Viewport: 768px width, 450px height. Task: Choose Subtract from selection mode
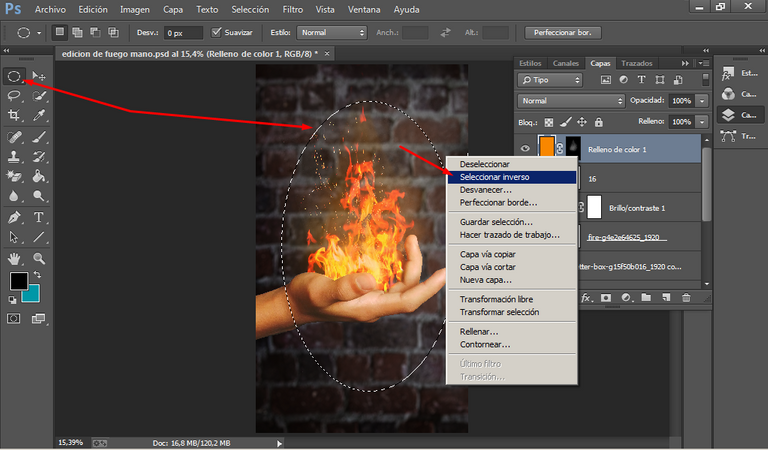tap(96, 32)
